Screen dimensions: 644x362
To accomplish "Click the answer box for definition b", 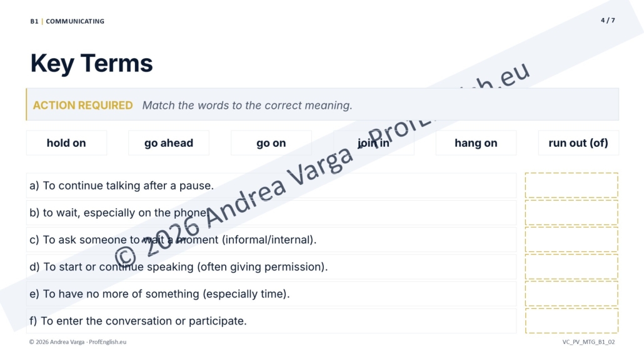I will pyautogui.click(x=571, y=213).
